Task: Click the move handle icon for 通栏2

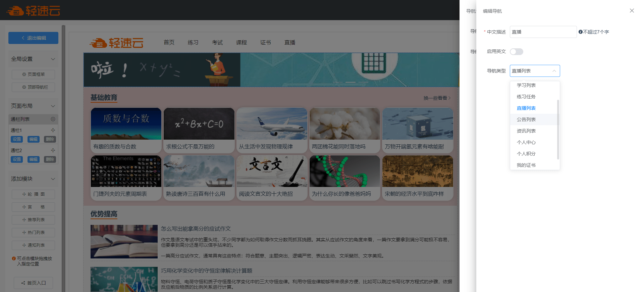Action: 53,150
